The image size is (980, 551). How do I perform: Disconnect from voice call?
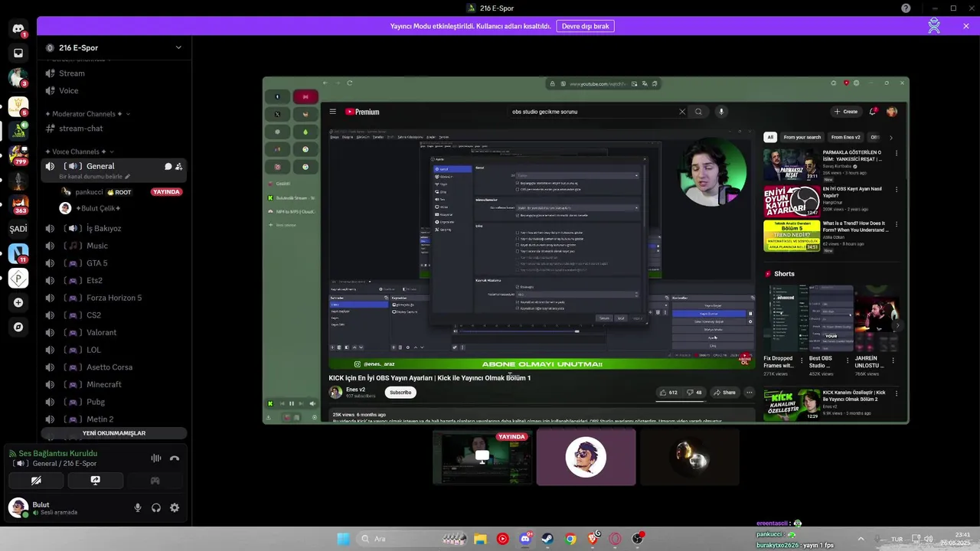click(x=175, y=458)
